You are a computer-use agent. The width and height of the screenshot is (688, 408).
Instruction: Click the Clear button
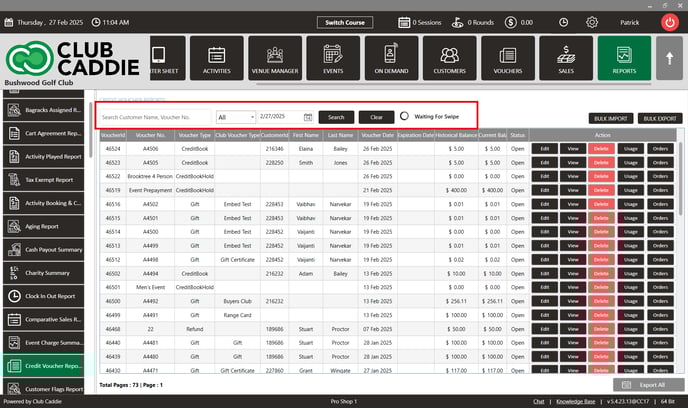coord(376,117)
